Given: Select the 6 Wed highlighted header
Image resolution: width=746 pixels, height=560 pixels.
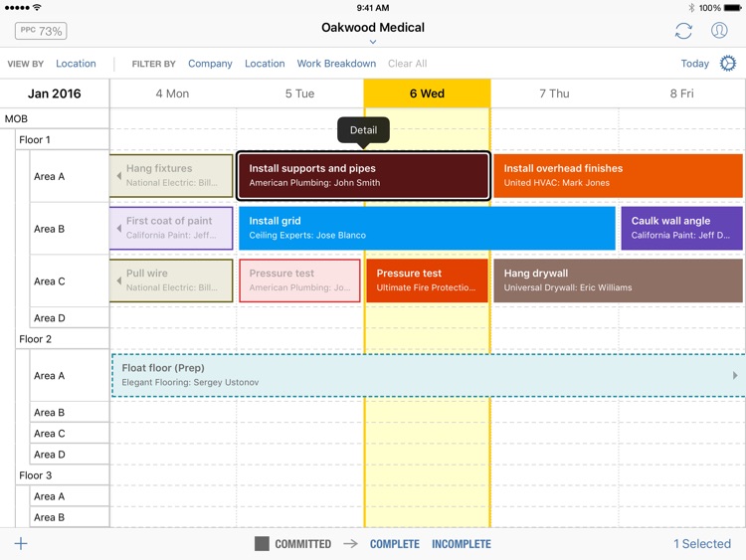Looking at the screenshot, I should 428,93.
